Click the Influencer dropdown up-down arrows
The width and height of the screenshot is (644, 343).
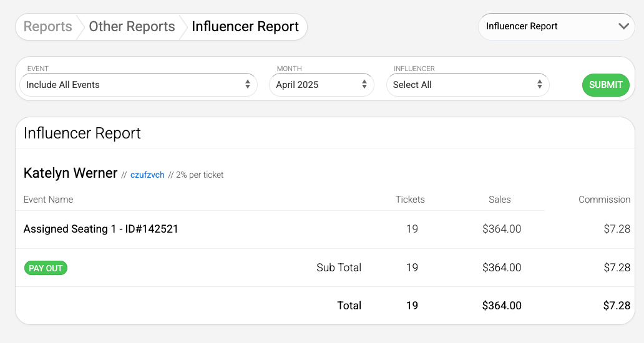(x=540, y=85)
